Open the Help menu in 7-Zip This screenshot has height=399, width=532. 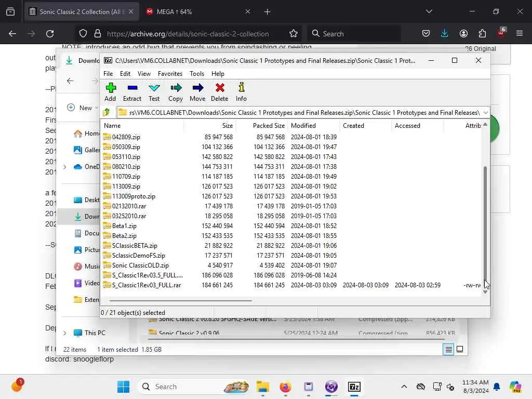(218, 74)
